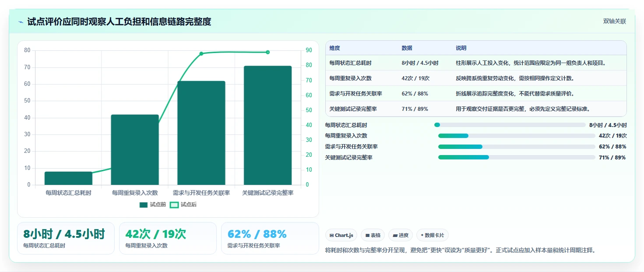Click the 71% / 89% table cell
The image size is (644, 272).
tap(415, 109)
